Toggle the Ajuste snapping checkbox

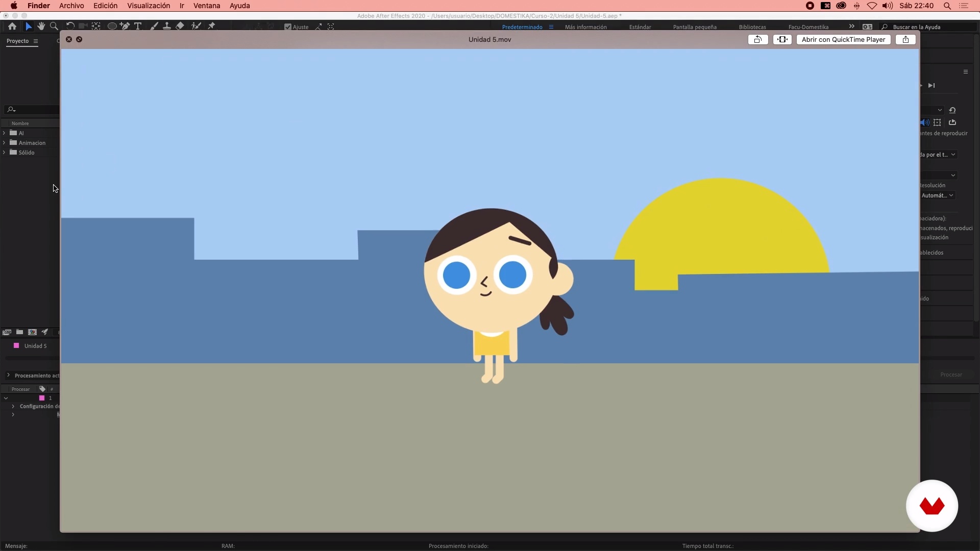288,27
